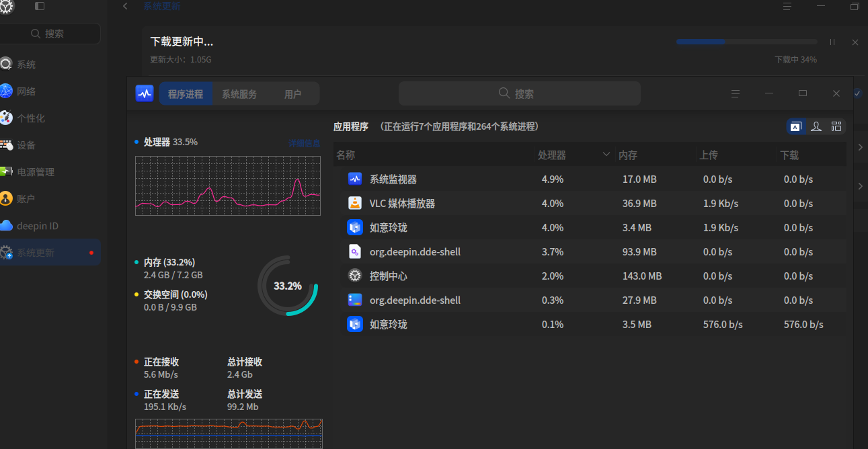Click 正在发送 195.1 Kb/s label
This screenshot has height=449, width=868.
[x=165, y=401]
